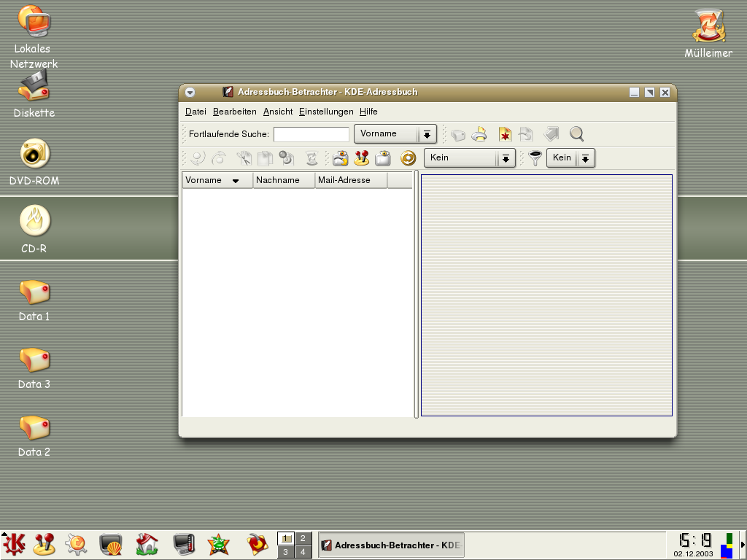
Task: Minimize the Adressbuch window
Action: (634, 93)
